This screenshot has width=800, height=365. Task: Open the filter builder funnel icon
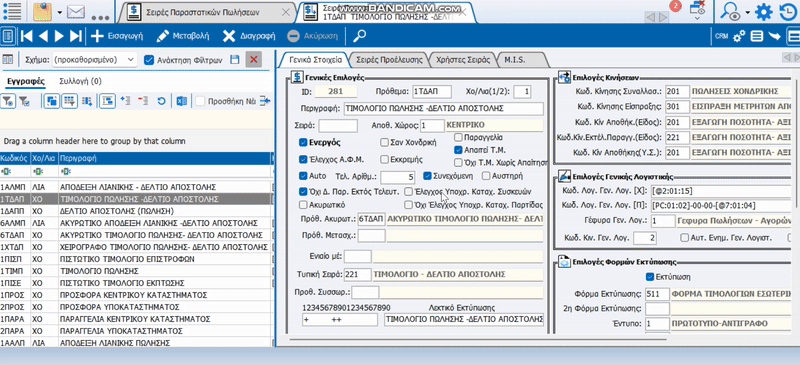point(8,102)
